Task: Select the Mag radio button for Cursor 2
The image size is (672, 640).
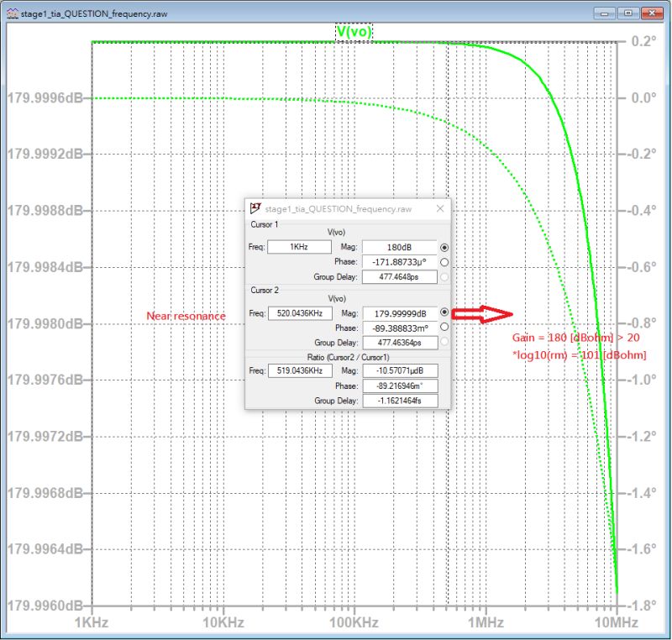Action: (444, 312)
